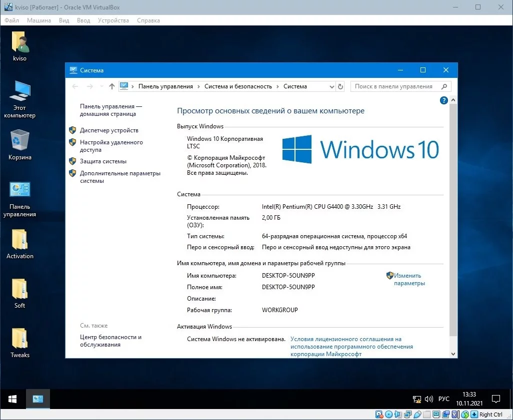Open the guest network tray icon
Image resolution: width=513 pixels, height=420 pixels.
pyautogui.click(x=417, y=399)
